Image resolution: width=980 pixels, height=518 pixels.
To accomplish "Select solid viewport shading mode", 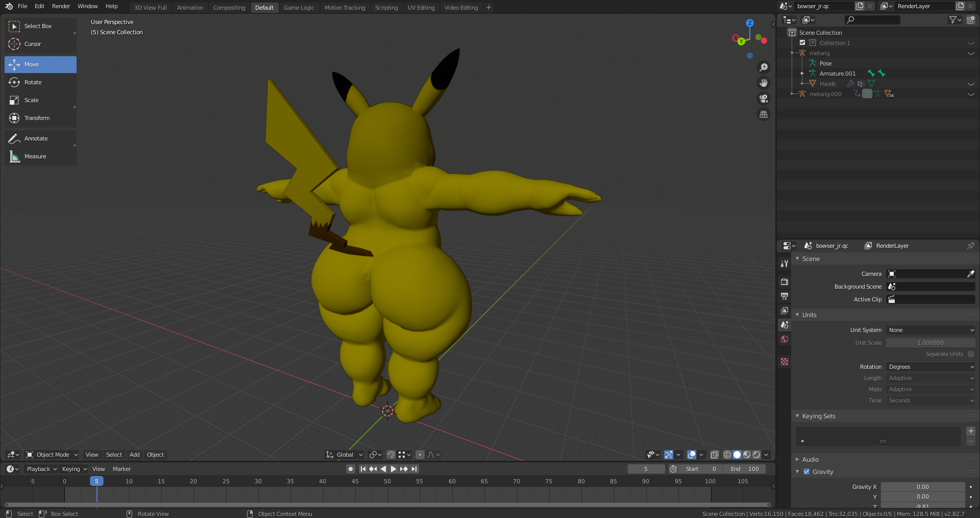I will pos(737,455).
